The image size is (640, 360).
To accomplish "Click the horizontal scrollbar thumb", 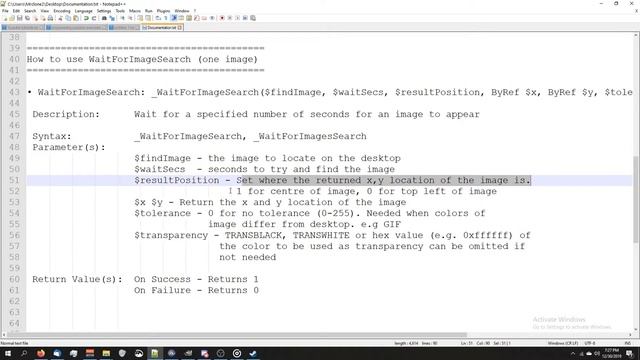I will click(x=237, y=335).
